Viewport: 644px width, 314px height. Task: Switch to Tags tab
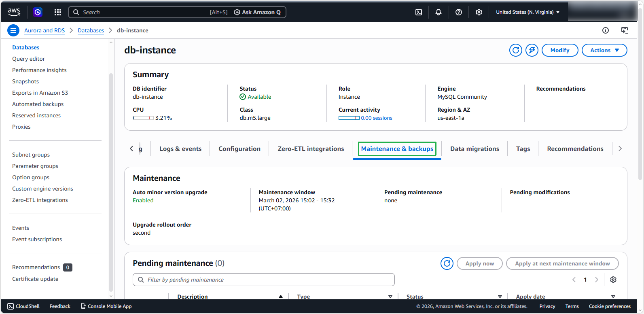[x=523, y=149]
